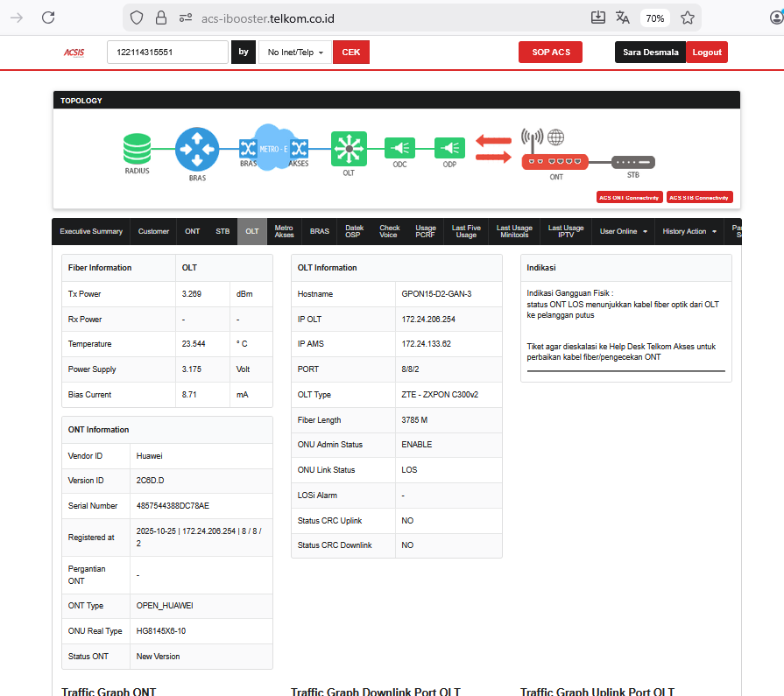Click the ODC node icon

click(399, 148)
